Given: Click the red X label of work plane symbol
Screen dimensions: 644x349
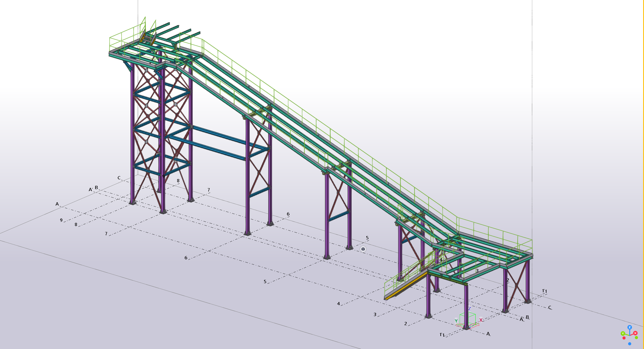Looking at the screenshot, I should (481, 320).
